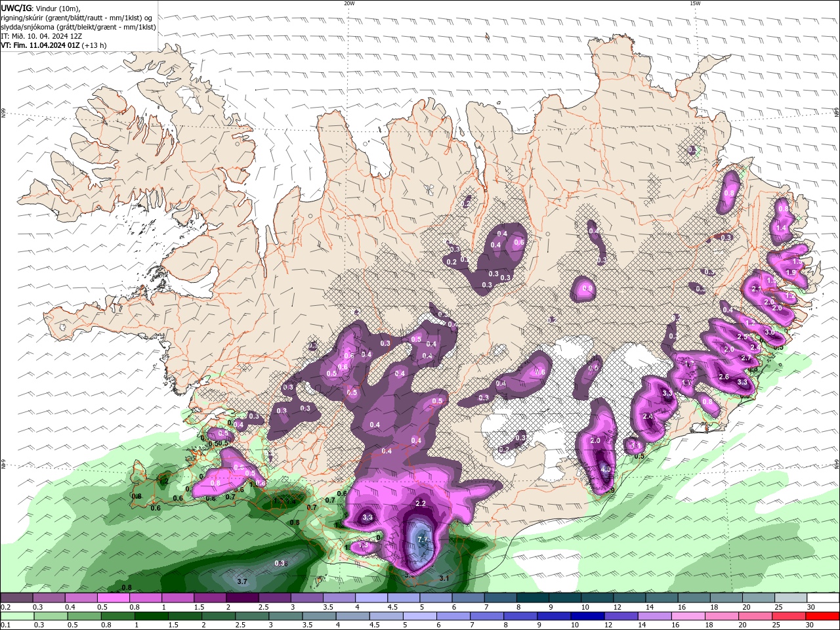Viewport: 840px width, 630px height.
Task: Click the label 0.2 on the snow scale
Action: pos(5,607)
